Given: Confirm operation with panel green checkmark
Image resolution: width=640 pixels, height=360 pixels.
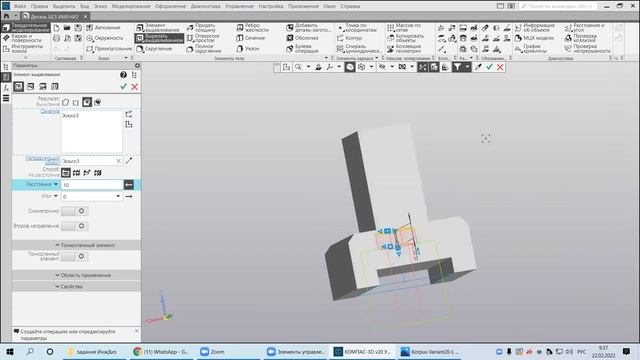Looking at the screenshot, I should click(123, 87).
